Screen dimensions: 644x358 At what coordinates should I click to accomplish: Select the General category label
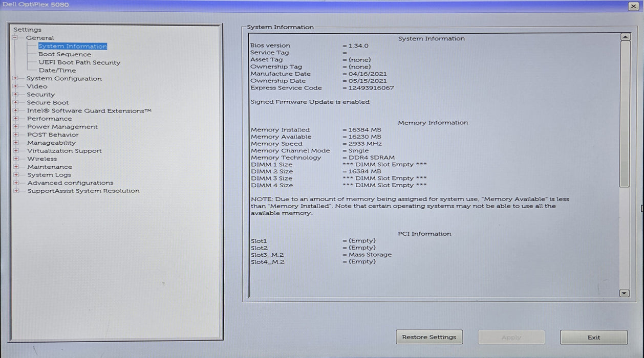(40, 38)
